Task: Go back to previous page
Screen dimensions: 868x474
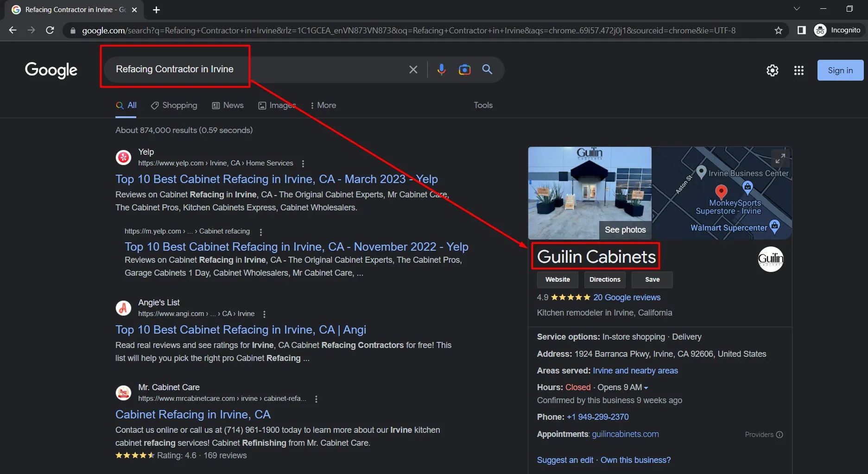Action: tap(13, 30)
